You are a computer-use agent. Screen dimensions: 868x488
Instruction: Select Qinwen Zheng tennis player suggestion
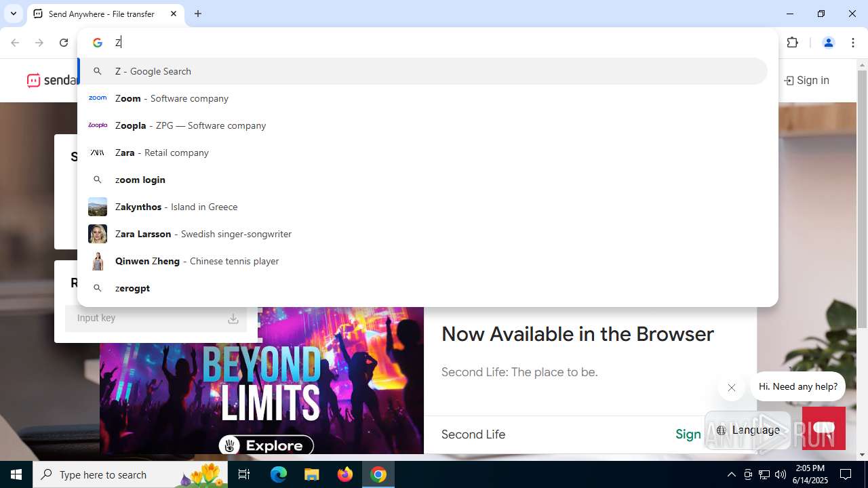tap(422, 261)
